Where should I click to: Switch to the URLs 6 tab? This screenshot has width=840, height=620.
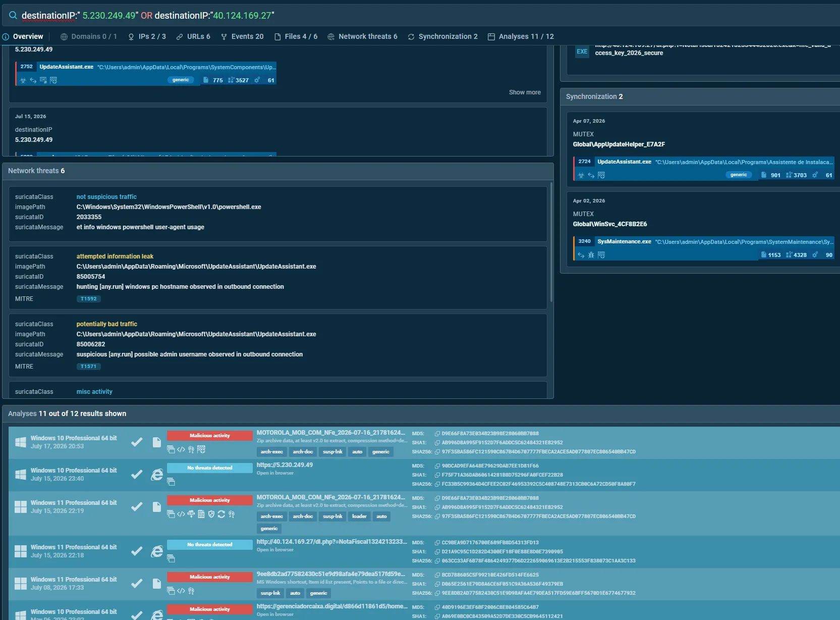193,36
